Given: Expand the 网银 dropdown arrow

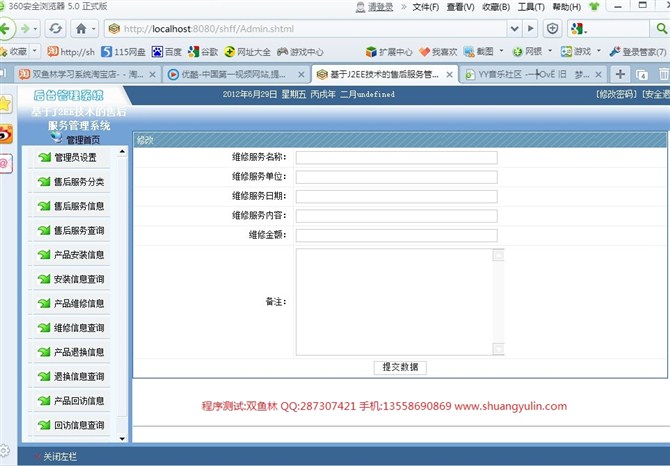Looking at the screenshot, I should pyautogui.click(x=550, y=51).
